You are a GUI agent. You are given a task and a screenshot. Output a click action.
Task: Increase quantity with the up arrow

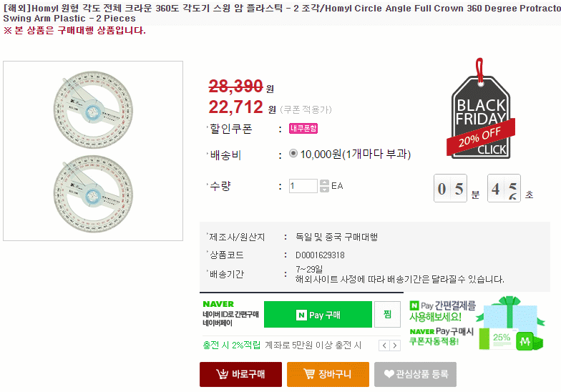[325, 182]
